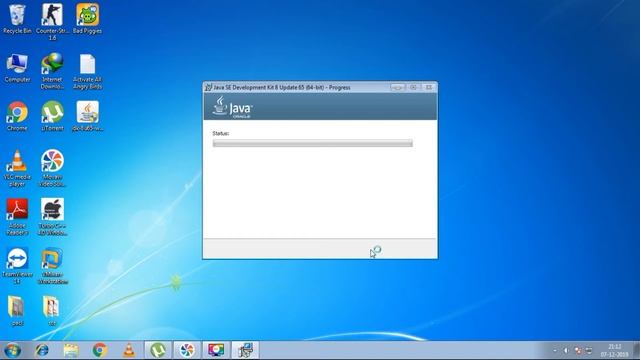Open the taskbar clock and date
Viewport: 640px width, 360px height.
(614, 351)
